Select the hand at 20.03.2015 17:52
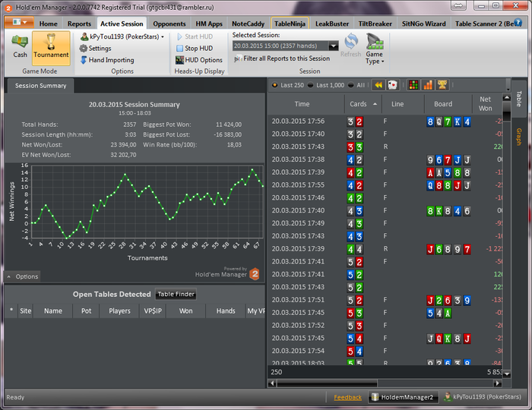Viewport: 532px width, 410px height. click(x=385, y=325)
